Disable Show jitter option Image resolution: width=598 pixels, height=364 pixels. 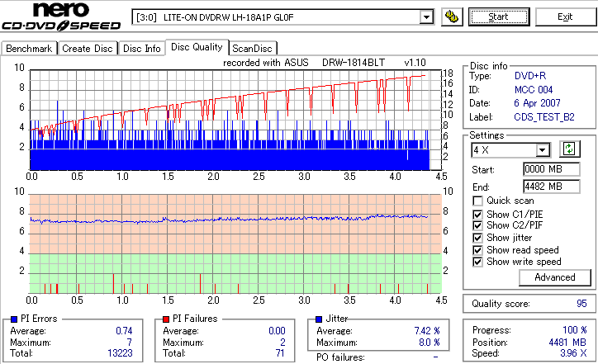pos(477,238)
